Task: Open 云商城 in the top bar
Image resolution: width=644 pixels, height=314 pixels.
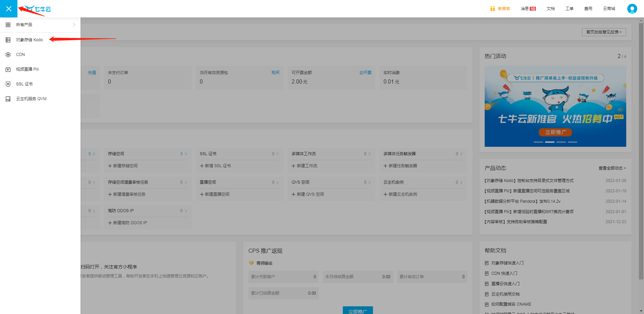Action: click(609, 9)
